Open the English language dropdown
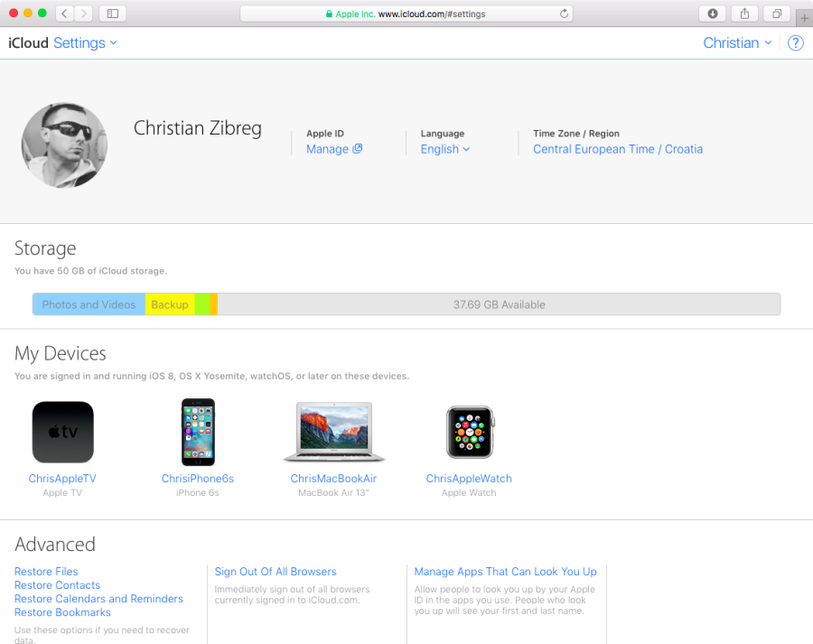813x644 pixels. [444, 148]
